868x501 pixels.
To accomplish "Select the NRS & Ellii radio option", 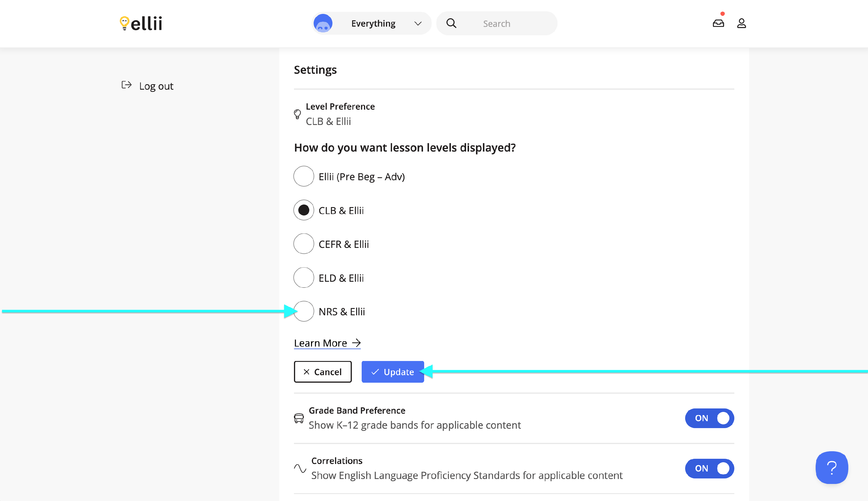I will (304, 312).
